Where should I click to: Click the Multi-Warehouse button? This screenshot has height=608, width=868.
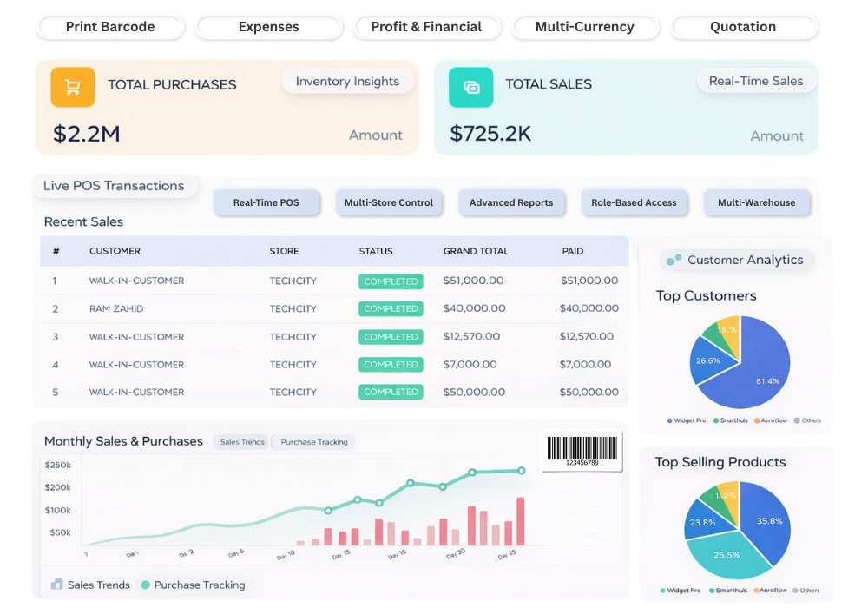pyautogui.click(x=757, y=202)
